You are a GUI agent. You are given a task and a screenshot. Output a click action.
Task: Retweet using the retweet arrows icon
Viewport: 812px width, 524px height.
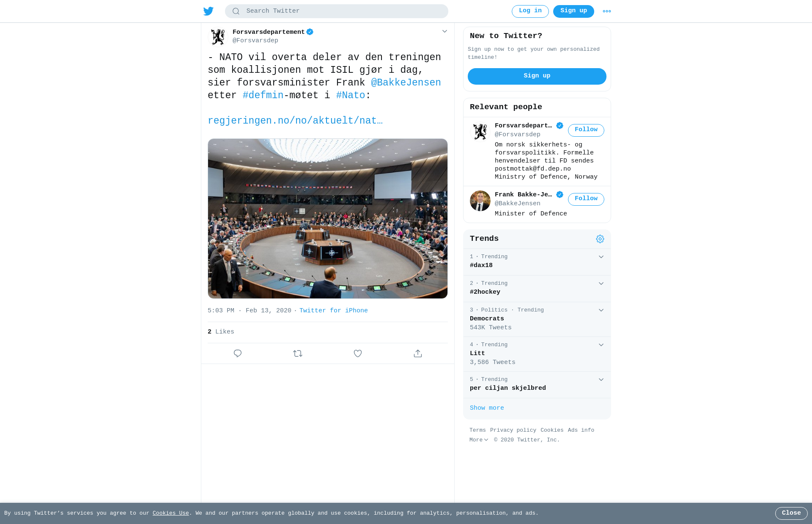298,353
